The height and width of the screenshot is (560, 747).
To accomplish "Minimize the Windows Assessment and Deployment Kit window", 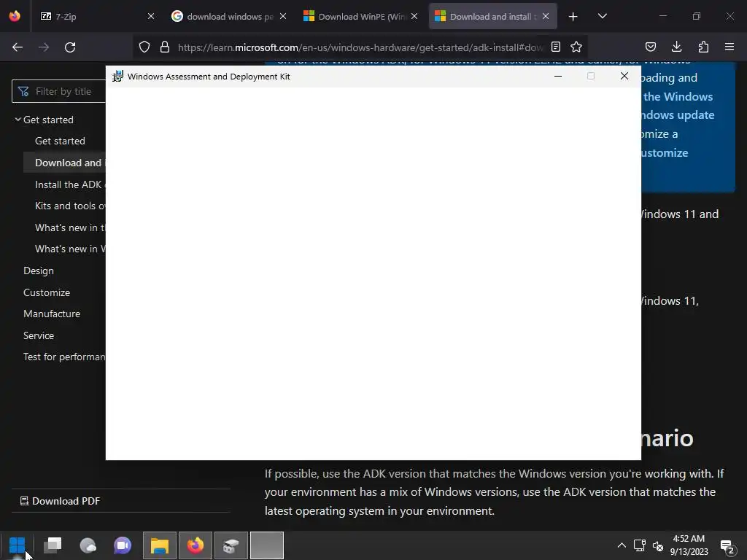I will click(x=558, y=76).
